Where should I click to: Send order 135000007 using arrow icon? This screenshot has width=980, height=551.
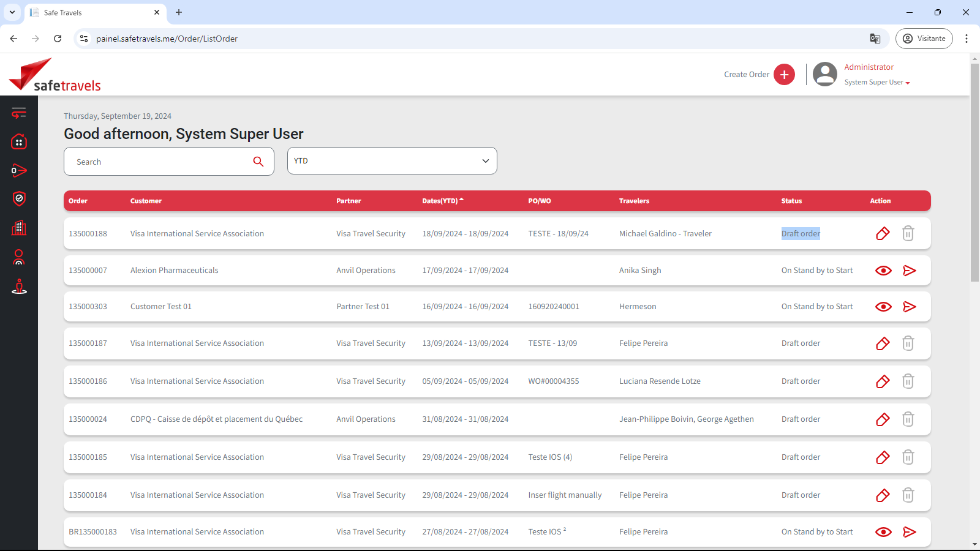point(910,271)
